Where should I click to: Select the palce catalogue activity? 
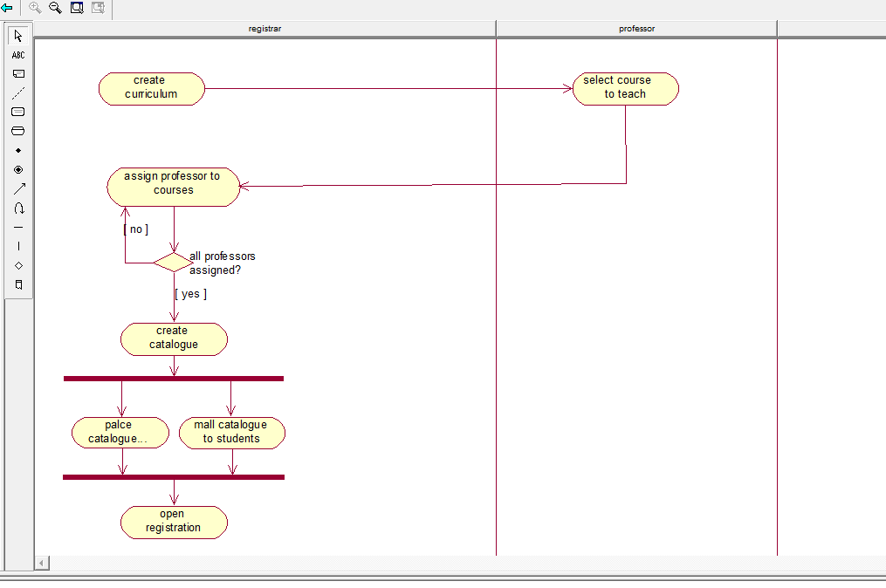[x=120, y=433]
